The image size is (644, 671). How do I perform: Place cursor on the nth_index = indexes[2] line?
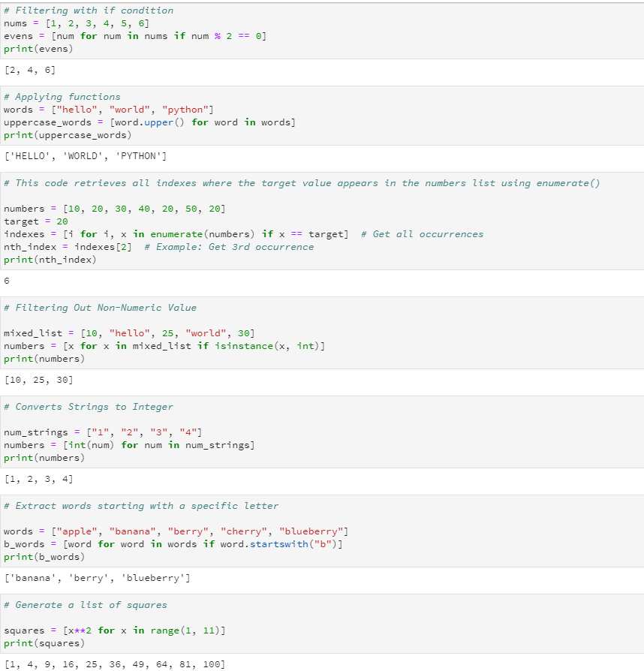pos(159,247)
